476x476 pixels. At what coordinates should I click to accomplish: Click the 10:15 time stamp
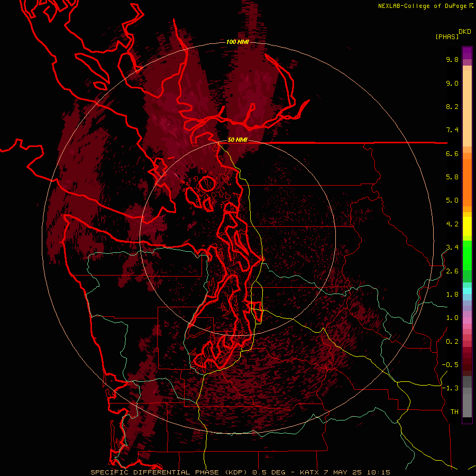(378, 472)
